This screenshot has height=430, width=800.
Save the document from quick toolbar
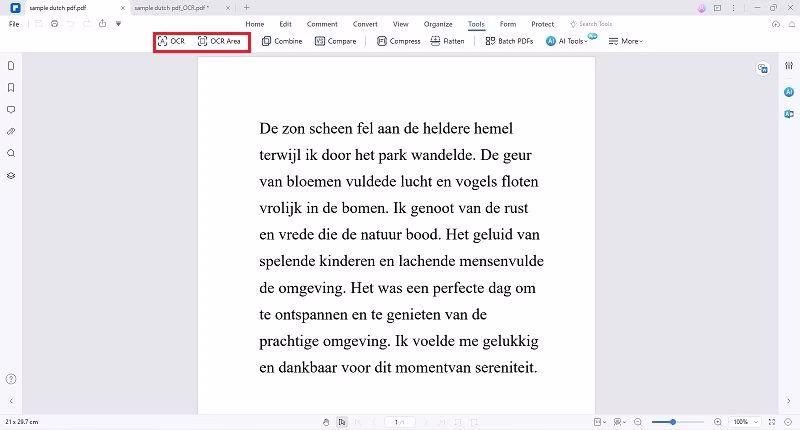(x=38, y=24)
